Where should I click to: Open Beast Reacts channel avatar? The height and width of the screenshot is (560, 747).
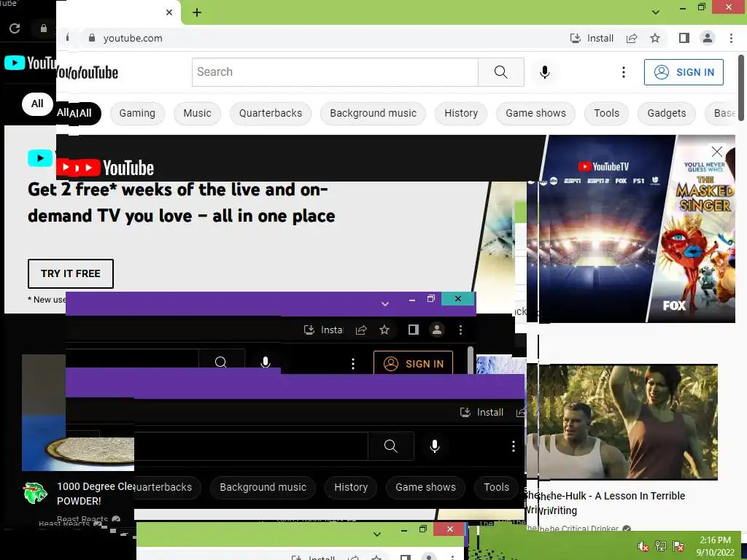click(x=36, y=494)
